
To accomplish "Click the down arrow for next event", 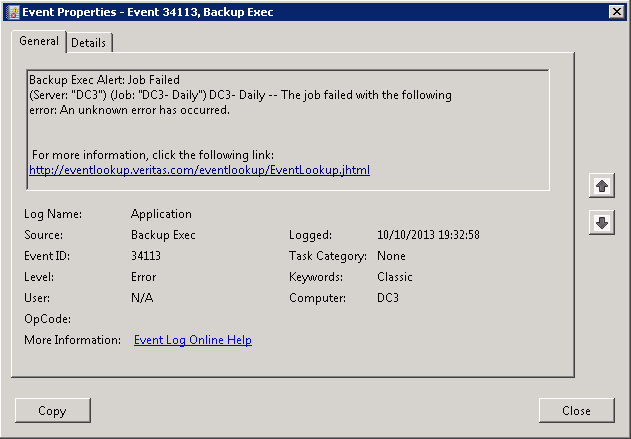I will pyautogui.click(x=602, y=222).
